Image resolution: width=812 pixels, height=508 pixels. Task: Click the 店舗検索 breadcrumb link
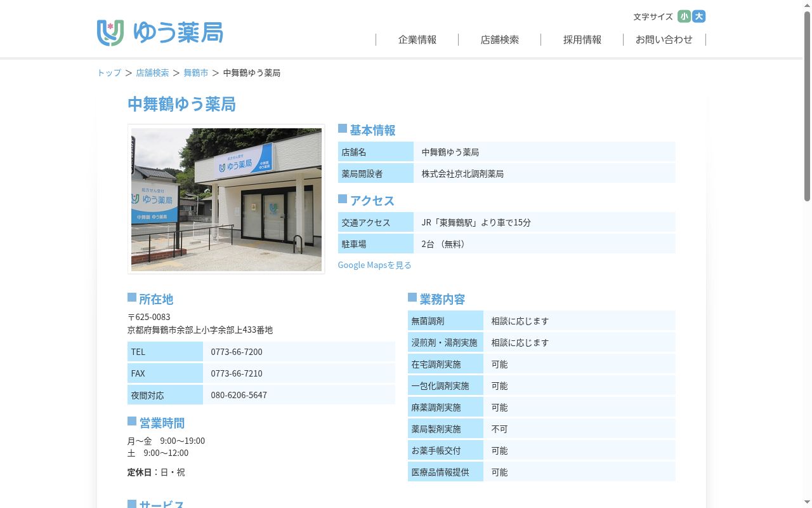(152, 73)
